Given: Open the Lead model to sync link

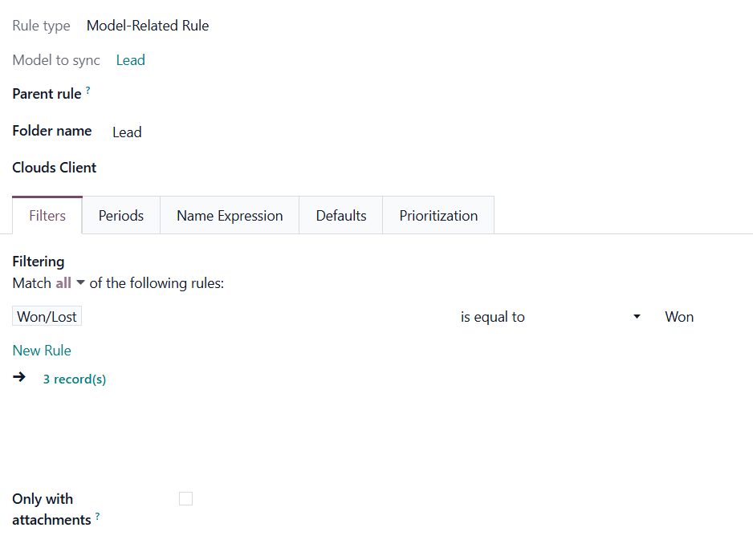Looking at the screenshot, I should [x=130, y=60].
